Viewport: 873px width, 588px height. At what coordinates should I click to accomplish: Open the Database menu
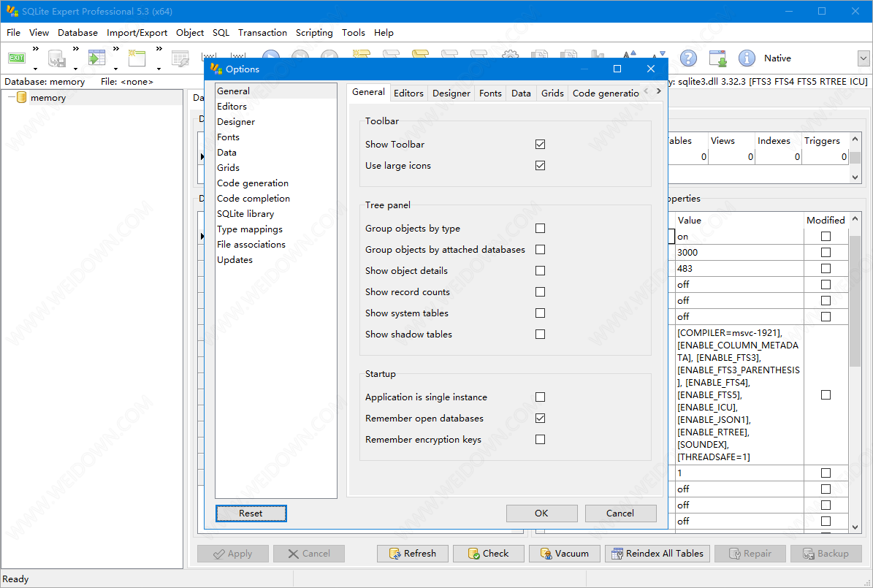point(77,33)
